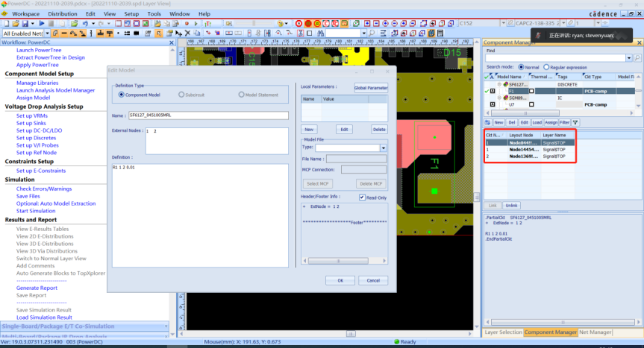Select Regular expression search mode radio

coord(546,67)
